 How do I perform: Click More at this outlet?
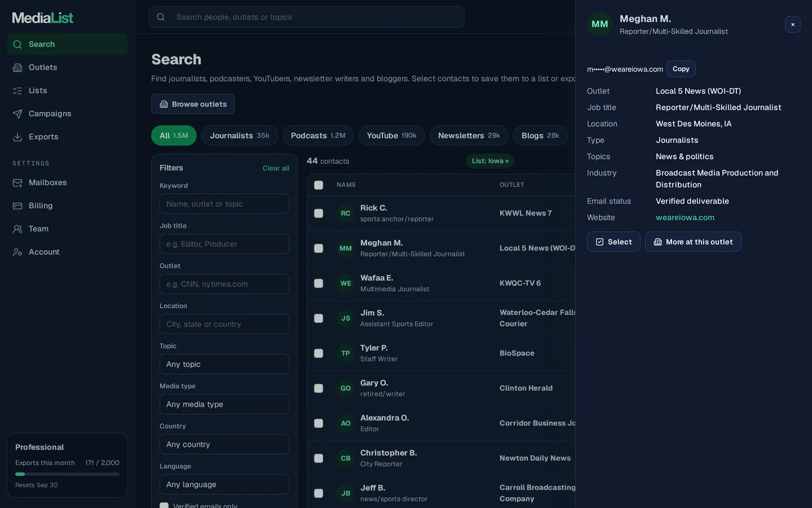tap(693, 242)
